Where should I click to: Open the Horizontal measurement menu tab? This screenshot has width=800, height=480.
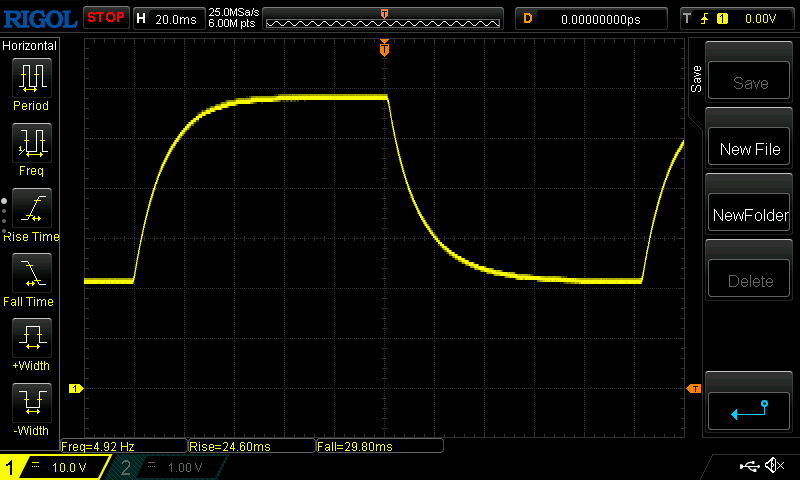coord(30,46)
